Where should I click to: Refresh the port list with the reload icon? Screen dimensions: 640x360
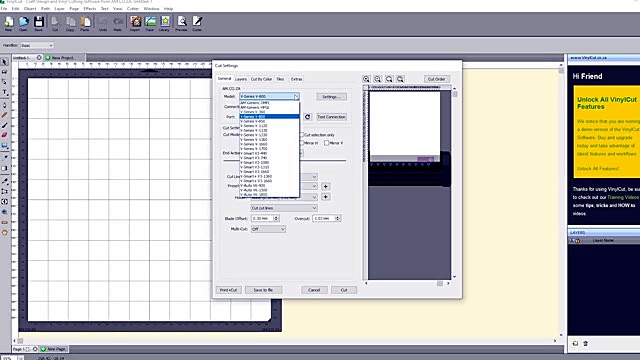coord(307,117)
